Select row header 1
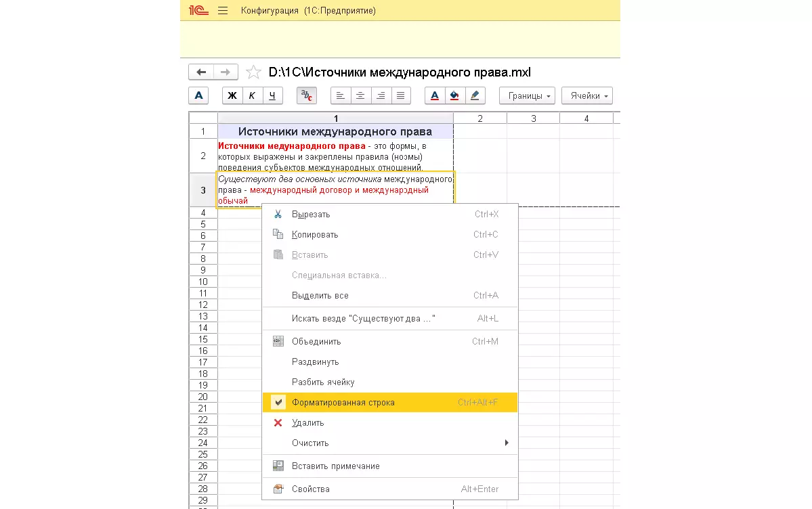Screen dimensions: 812x509 click(203, 131)
